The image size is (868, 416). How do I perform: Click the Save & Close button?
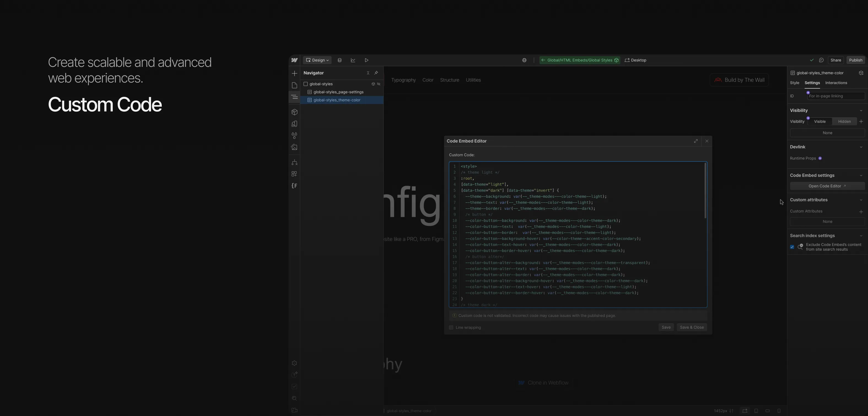(x=691, y=327)
